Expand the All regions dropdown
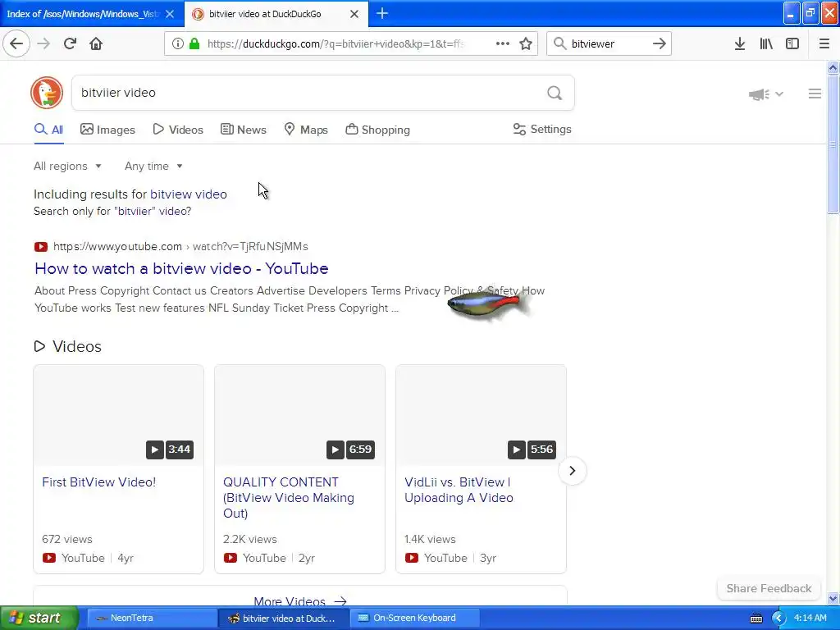 click(67, 166)
